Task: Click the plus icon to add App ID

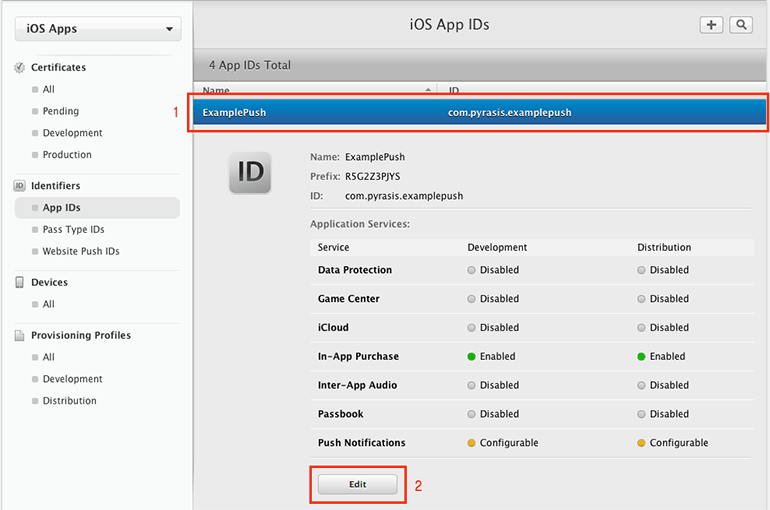Action: click(x=711, y=25)
